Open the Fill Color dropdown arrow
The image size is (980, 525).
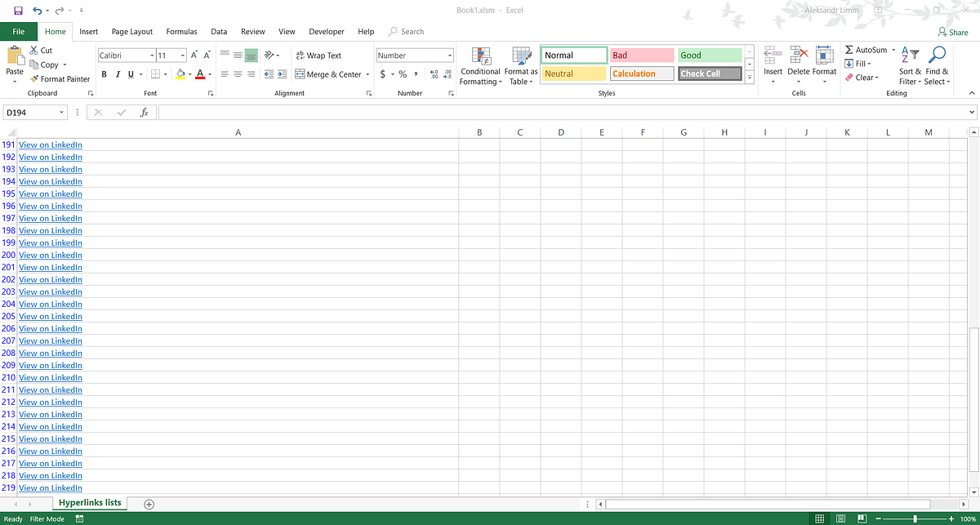189,73
